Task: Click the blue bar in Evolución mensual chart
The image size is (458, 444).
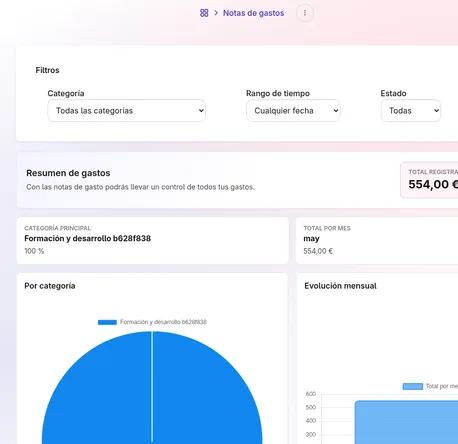Action: [x=406, y=422]
